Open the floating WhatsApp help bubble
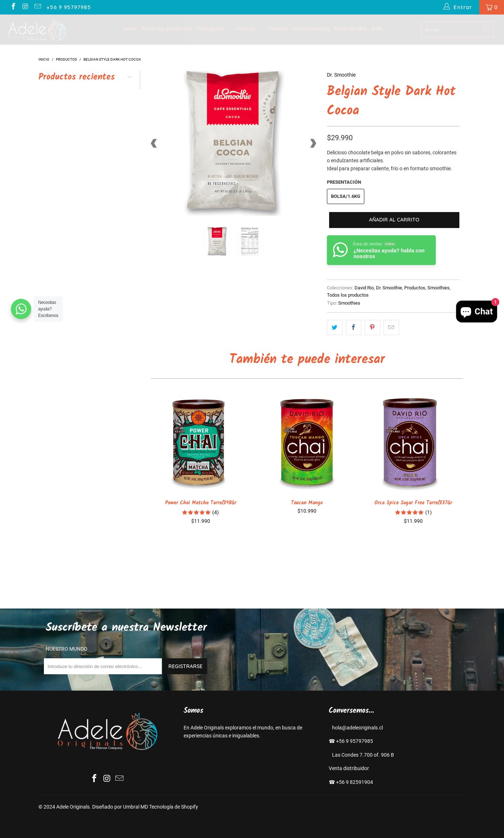 tap(21, 309)
